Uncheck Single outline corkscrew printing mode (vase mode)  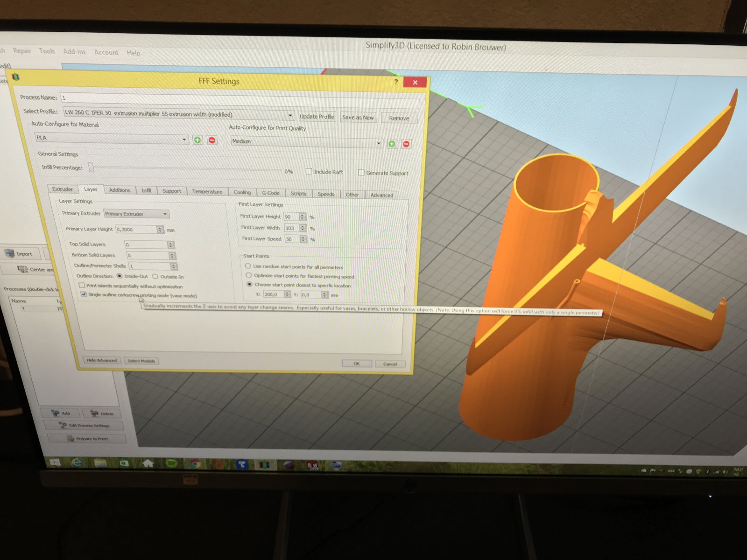[84, 294]
